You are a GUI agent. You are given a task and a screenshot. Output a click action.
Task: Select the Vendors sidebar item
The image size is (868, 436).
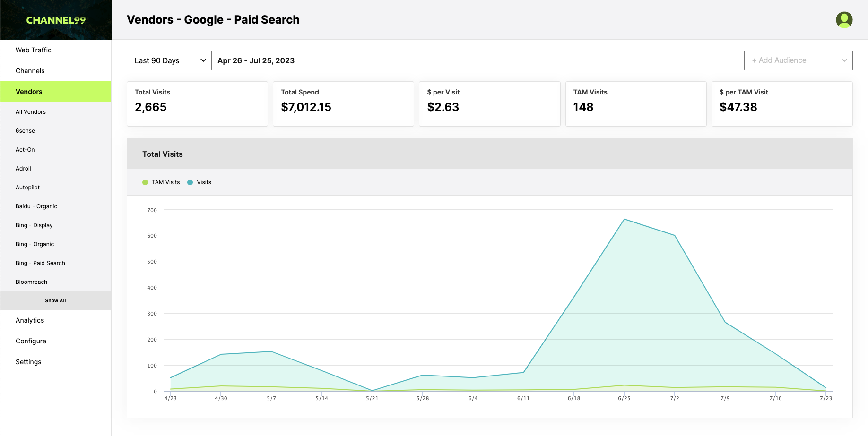56,92
